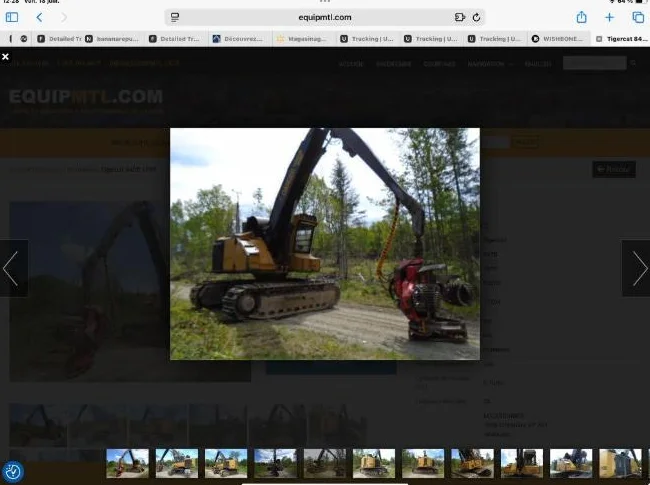Switch to the bananarepu... tab
Image resolution: width=650 pixels, height=485 pixels.
[x=112, y=39]
